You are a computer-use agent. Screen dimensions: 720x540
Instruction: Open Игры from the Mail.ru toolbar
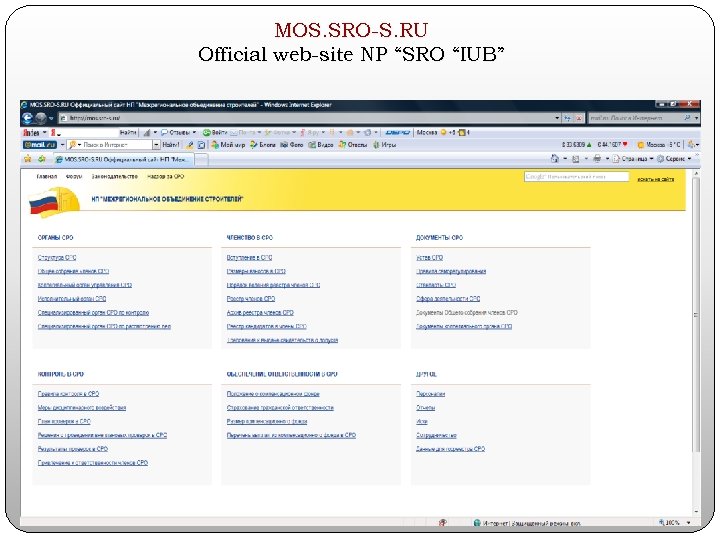(x=384, y=145)
